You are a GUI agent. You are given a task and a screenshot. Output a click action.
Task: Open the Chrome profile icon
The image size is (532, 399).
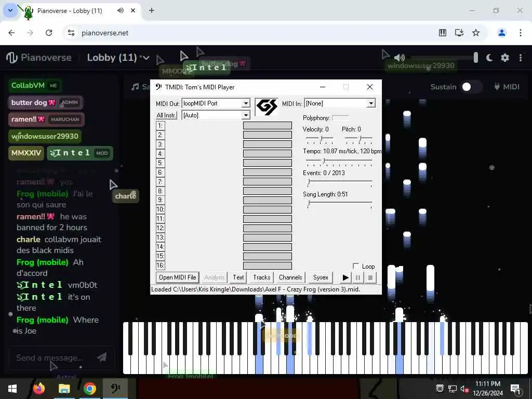502,33
